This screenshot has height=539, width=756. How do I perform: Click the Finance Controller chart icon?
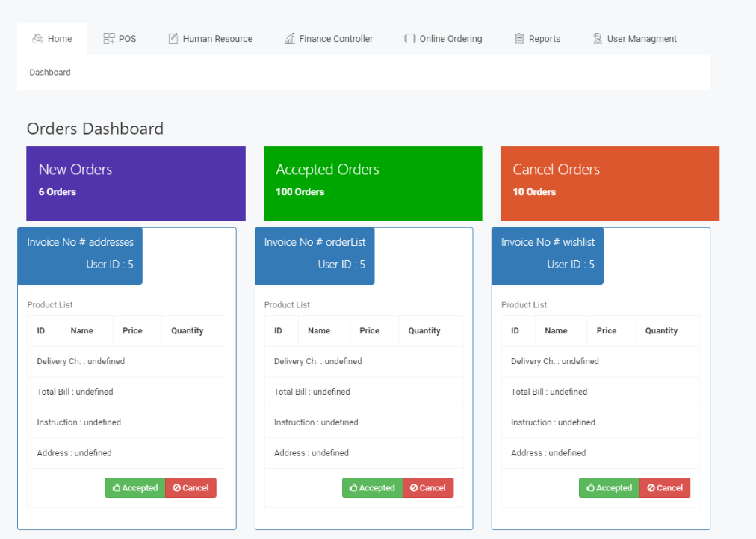[290, 39]
